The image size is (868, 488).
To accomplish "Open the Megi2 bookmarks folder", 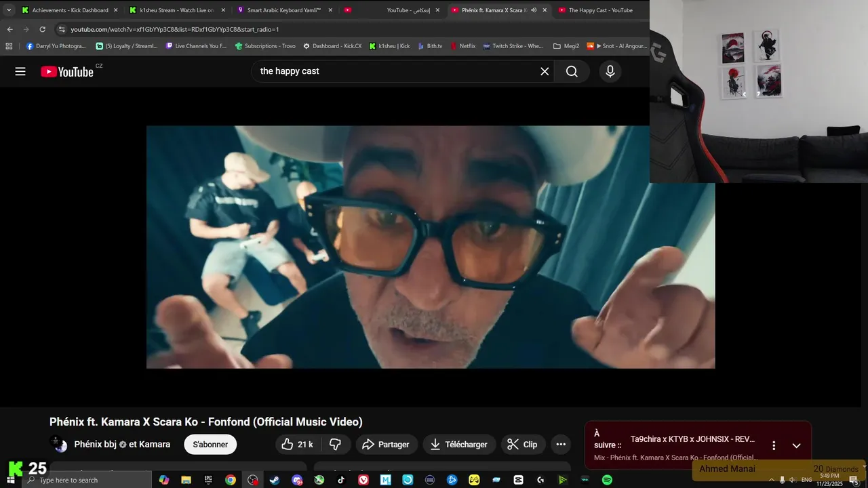I will coord(566,46).
